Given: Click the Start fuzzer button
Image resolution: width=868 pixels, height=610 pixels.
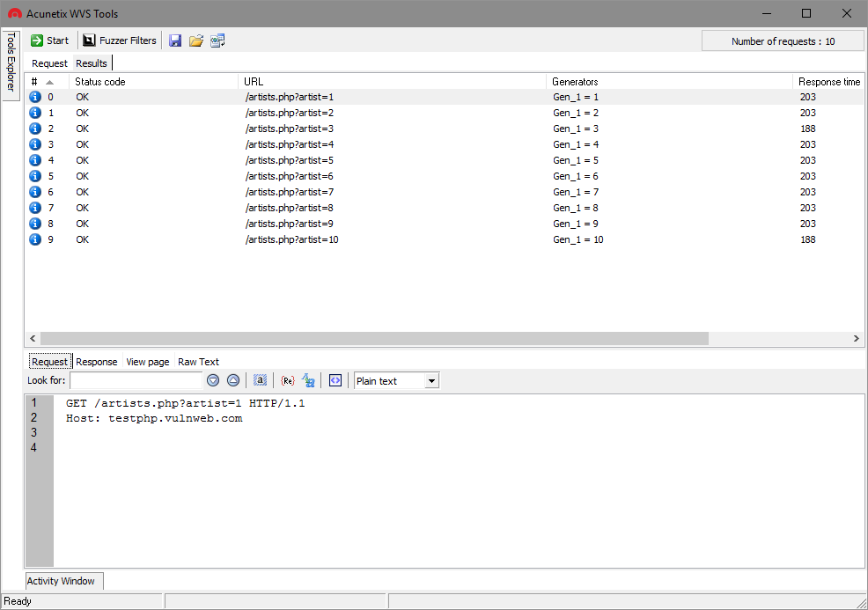Looking at the screenshot, I should point(49,40).
